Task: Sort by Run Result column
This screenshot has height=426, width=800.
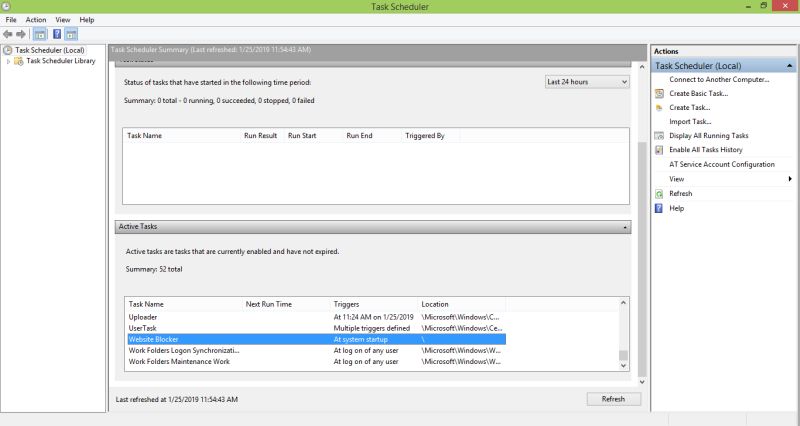Action: click(261, 136)
